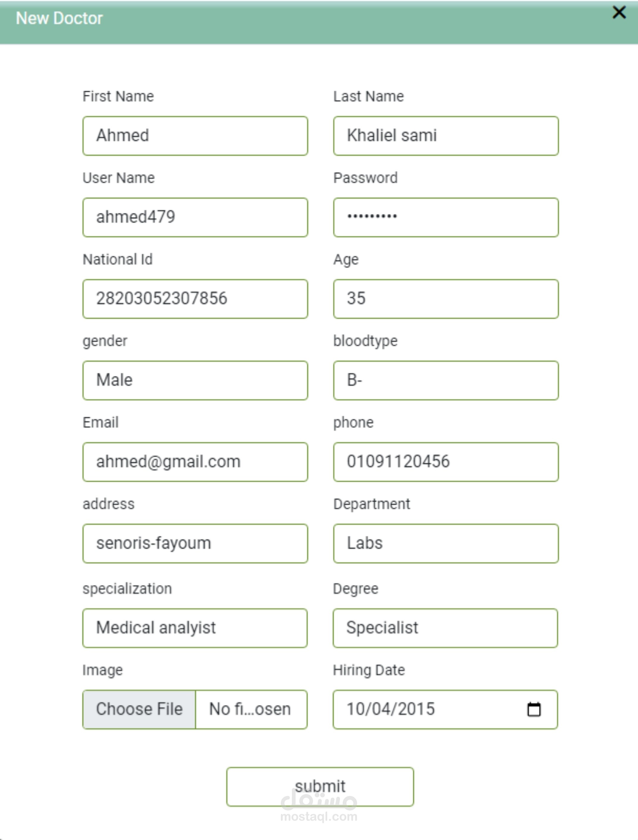Viewport: 638px width, 840px height.
Task: Edit the National Id field
Action: click(x=195, y=299)
